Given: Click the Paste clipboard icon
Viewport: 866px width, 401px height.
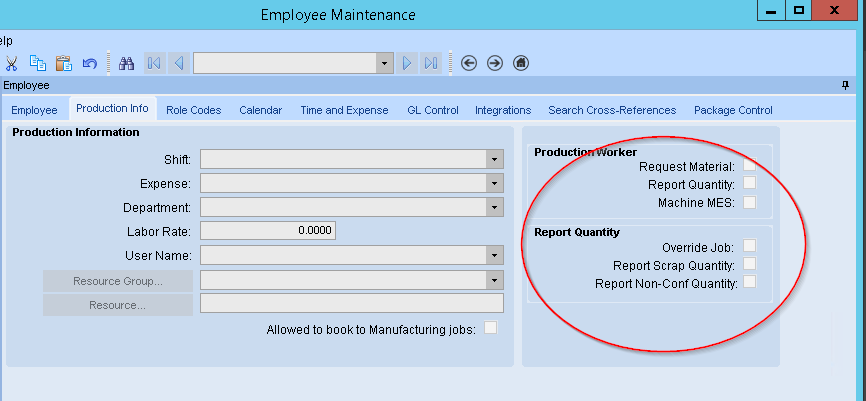Looking at the screenshot, I should point(63,63).
